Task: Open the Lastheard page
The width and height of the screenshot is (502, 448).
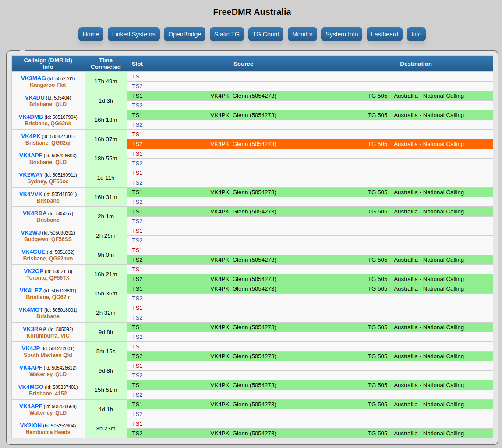Action: [x=385, y=34]
